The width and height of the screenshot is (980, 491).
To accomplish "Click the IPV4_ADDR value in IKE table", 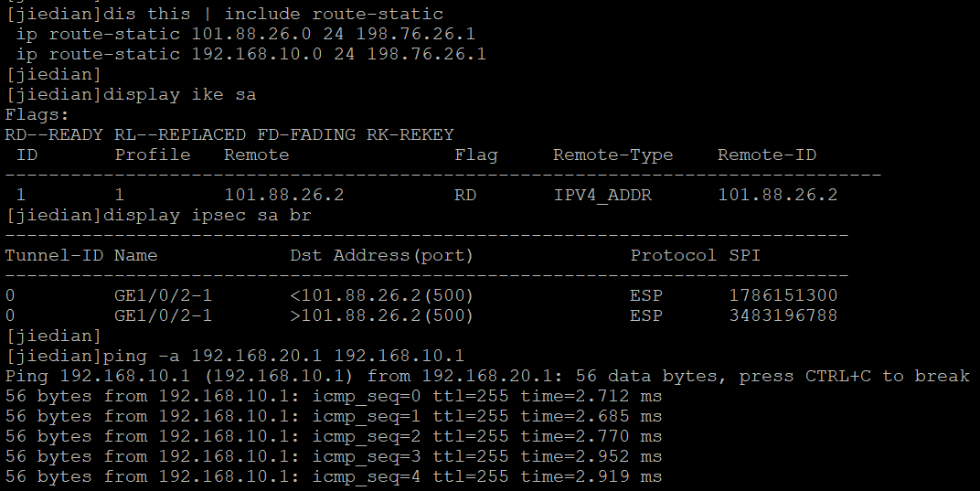I will (602, 195).
